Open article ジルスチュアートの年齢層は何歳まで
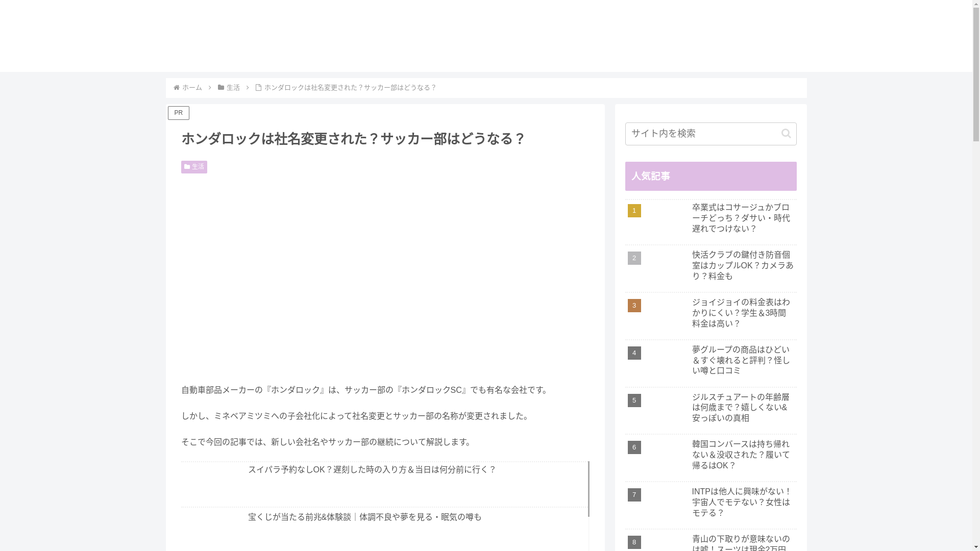Image resolution: width=980 pixels, height=551 pixels. (x=710, y=411)
